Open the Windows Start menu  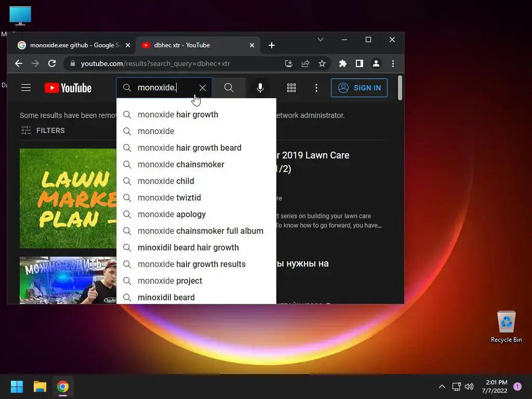[17, 387]
